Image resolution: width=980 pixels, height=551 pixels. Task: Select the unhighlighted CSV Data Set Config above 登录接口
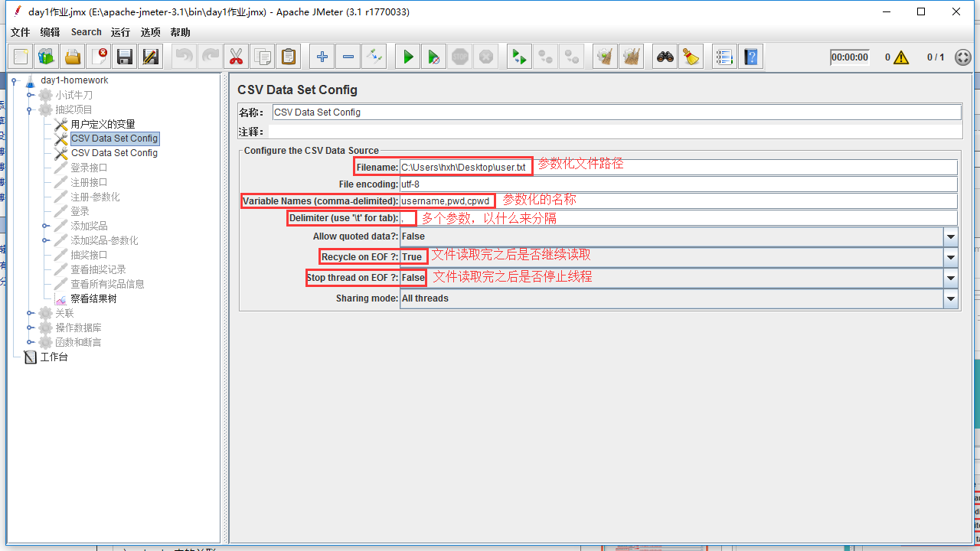(114, 153)
